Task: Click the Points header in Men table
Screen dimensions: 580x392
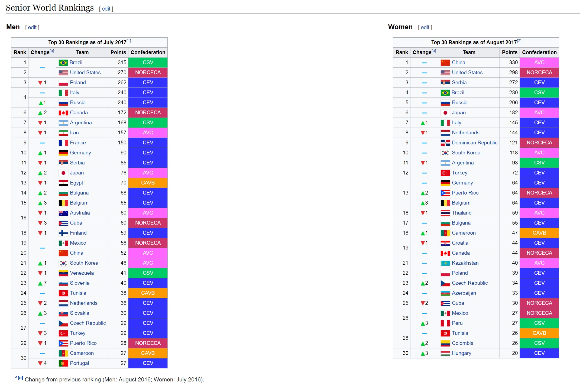Action: 118,53
